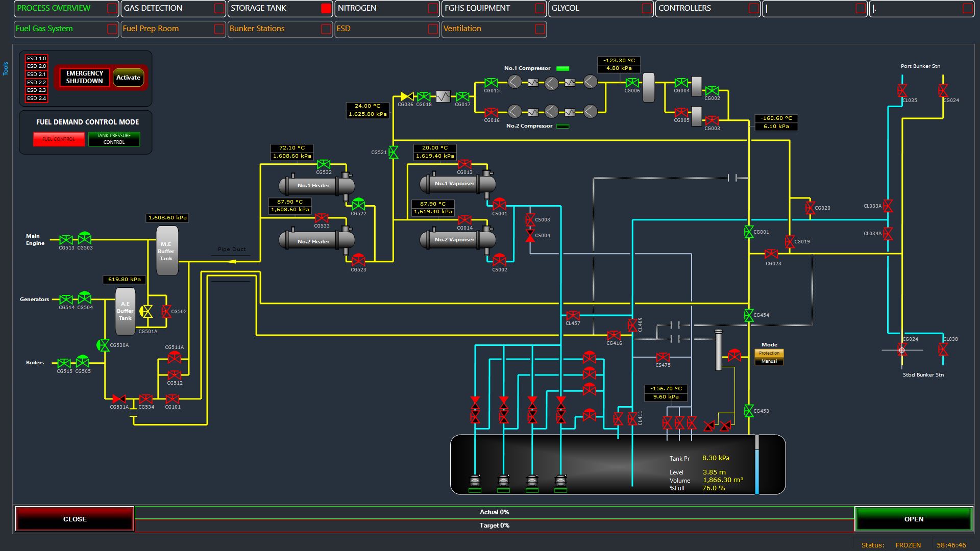Toggle the GAS DETECTION checkbox

coord(219,9)
